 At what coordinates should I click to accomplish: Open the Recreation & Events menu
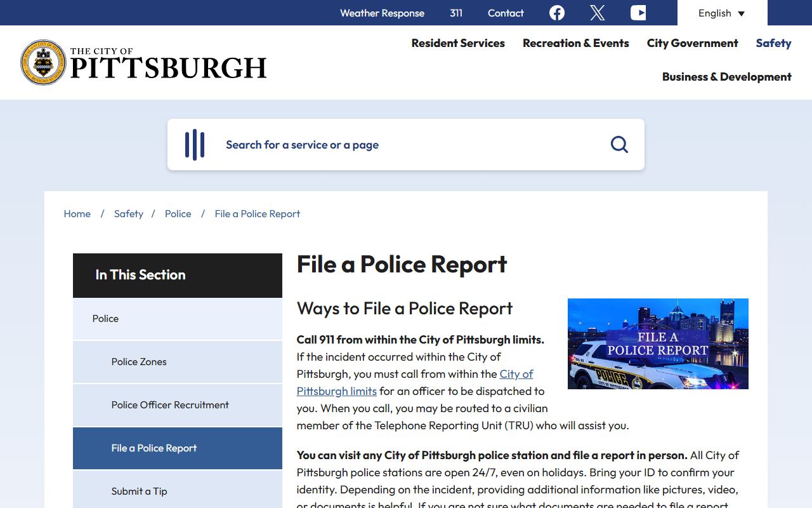pyautogui.click(x=576, y=43)
